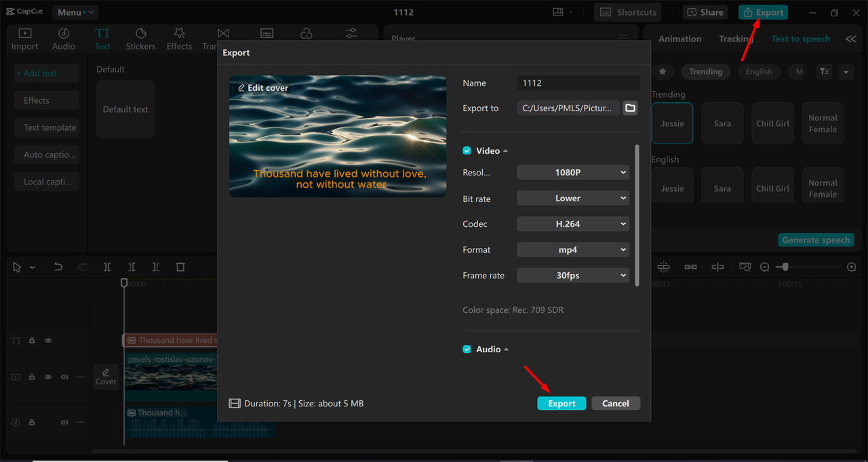Select Text template in the sidebar

click(47, 127)
